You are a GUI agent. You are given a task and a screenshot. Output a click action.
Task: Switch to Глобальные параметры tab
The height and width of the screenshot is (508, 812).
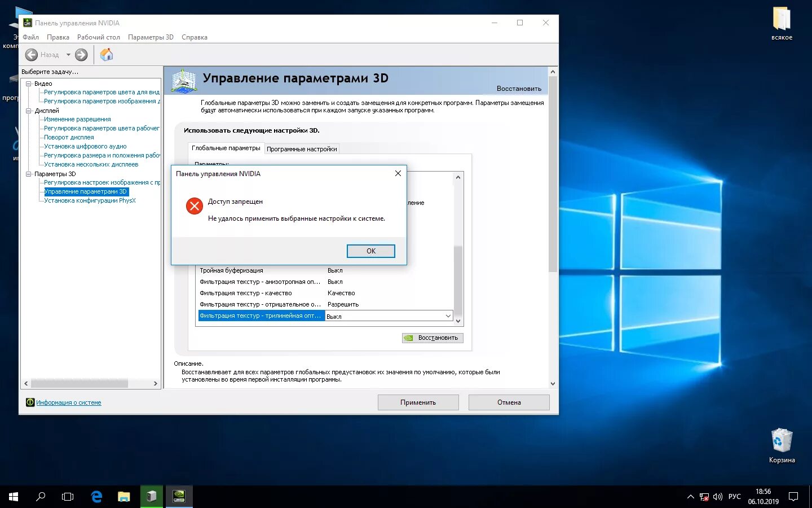pos(226,148)
